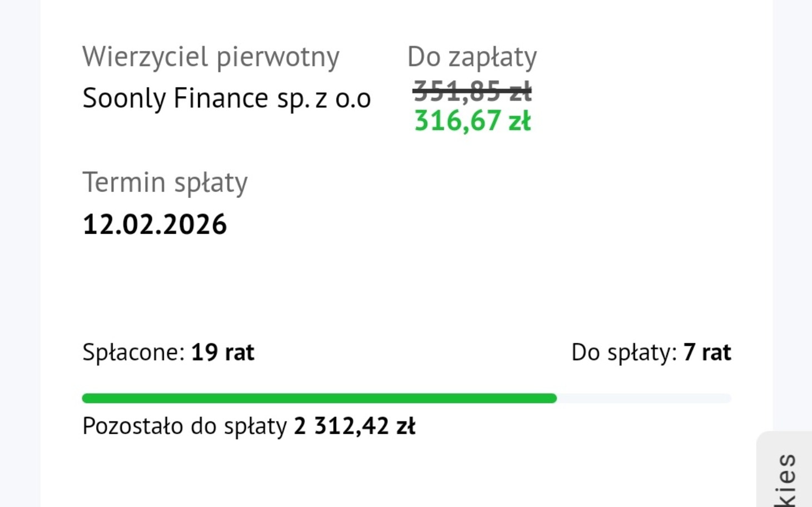Click the crossed-out price 351,85 zł
This screenshot has width=812, height=507.
tap(472, 92)
